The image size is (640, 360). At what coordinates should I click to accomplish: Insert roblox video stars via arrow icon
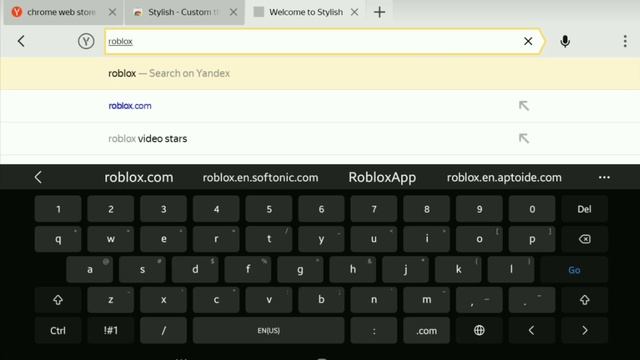524,139
